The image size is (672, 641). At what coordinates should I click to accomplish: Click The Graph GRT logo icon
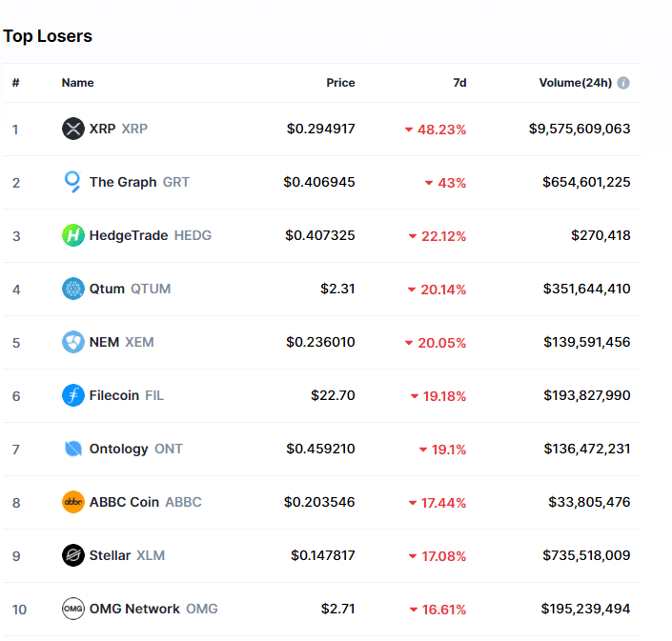point(73,182)
